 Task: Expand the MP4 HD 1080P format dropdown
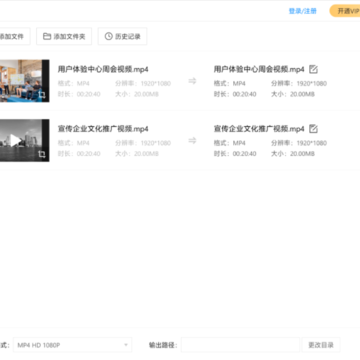coord(73,345)
